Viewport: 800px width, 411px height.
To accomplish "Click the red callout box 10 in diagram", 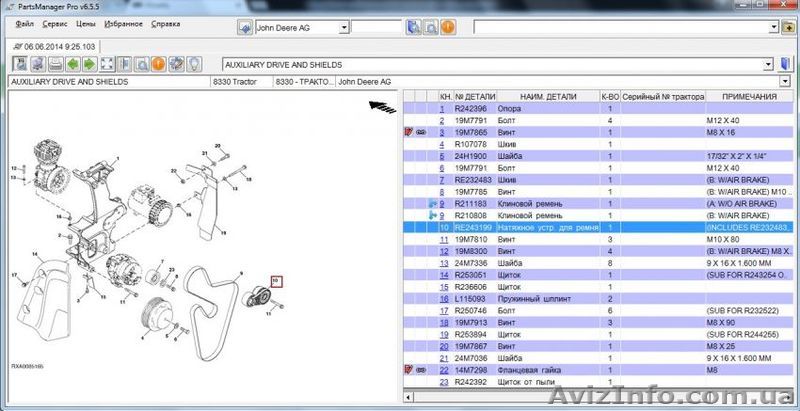I will (279, 281).
